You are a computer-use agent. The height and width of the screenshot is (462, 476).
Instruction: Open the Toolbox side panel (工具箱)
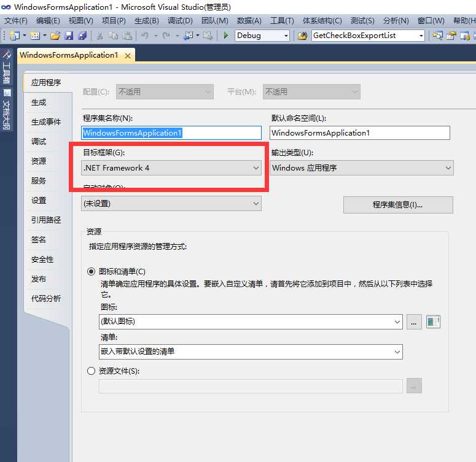[6, 67]
